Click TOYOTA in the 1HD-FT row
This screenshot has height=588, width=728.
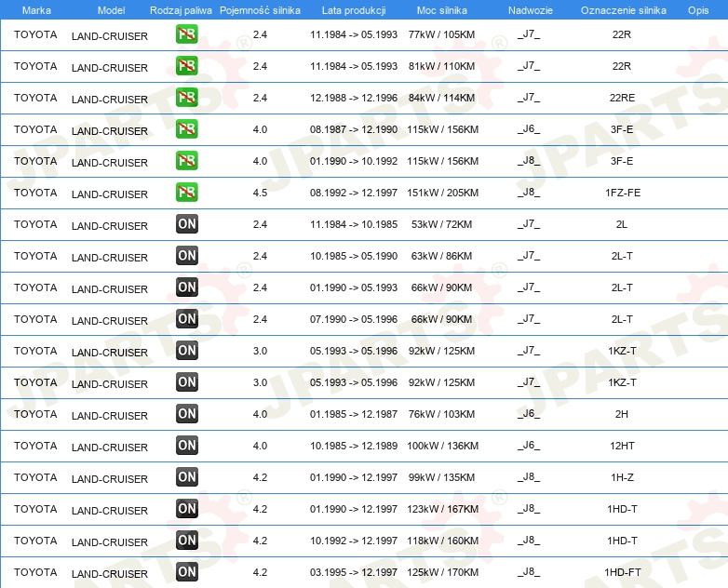35,572
